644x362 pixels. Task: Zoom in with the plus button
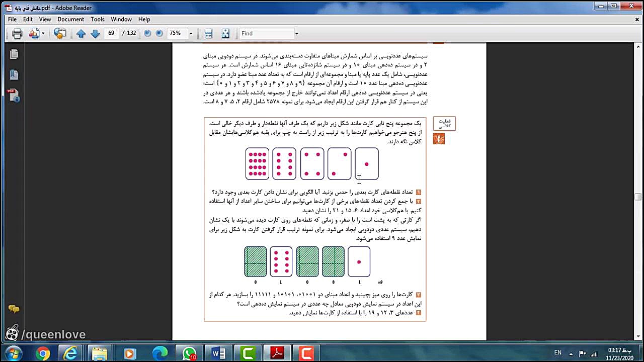tap(159, 33)
